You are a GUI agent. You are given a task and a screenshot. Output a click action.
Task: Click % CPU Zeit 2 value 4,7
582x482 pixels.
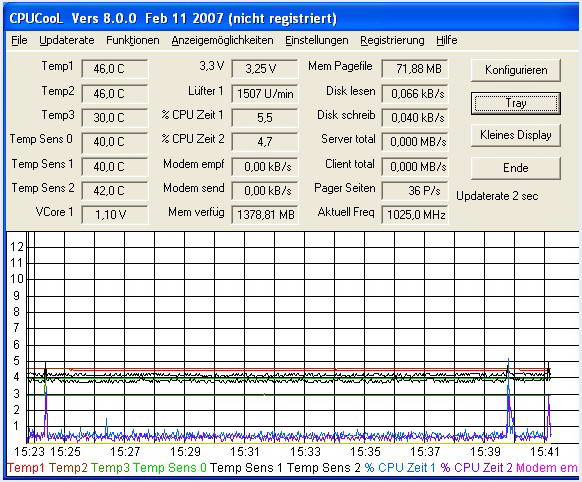pos(264,142)
